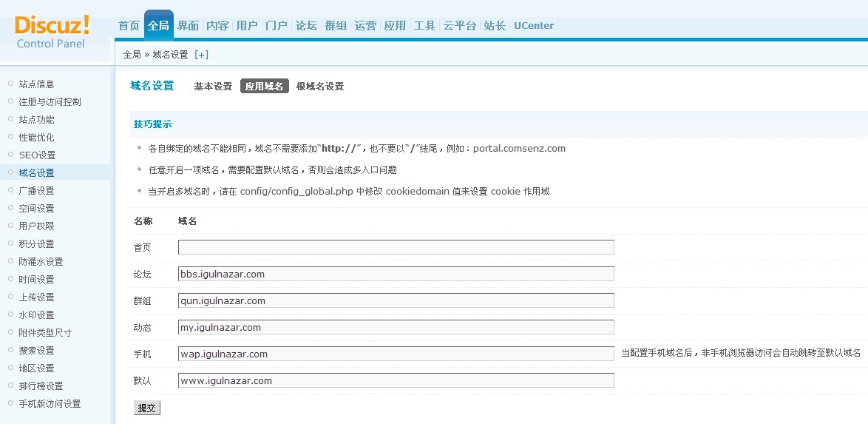Open 注册与访问控制 in the sidebar
868x424 pixels.
[x=50, y=102]
